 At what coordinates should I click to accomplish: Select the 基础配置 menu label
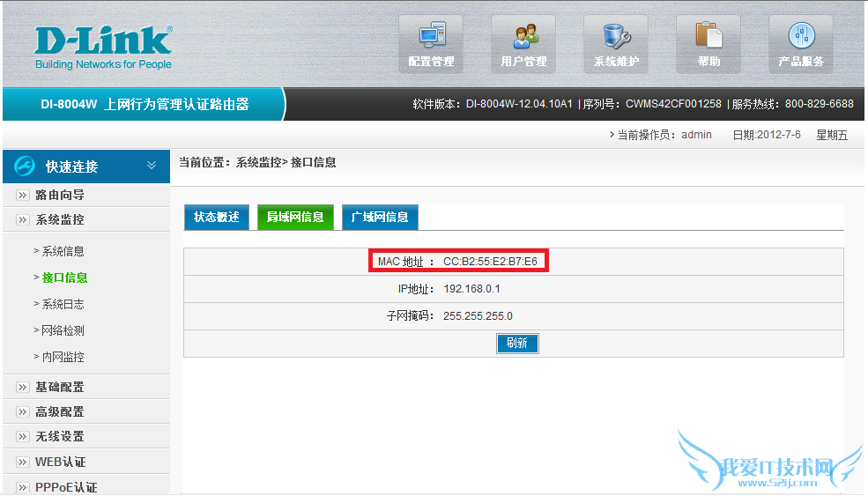pos(60,387)
